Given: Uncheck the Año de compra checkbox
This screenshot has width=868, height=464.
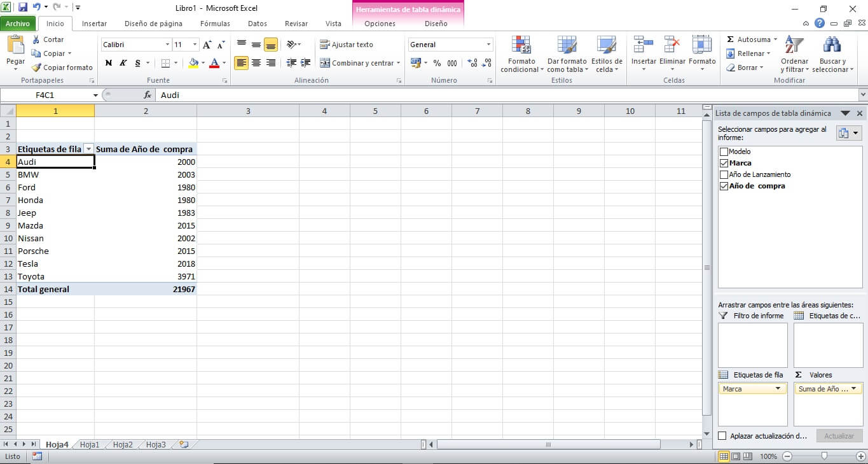Looking at the screenshot, I should point(724,186).
